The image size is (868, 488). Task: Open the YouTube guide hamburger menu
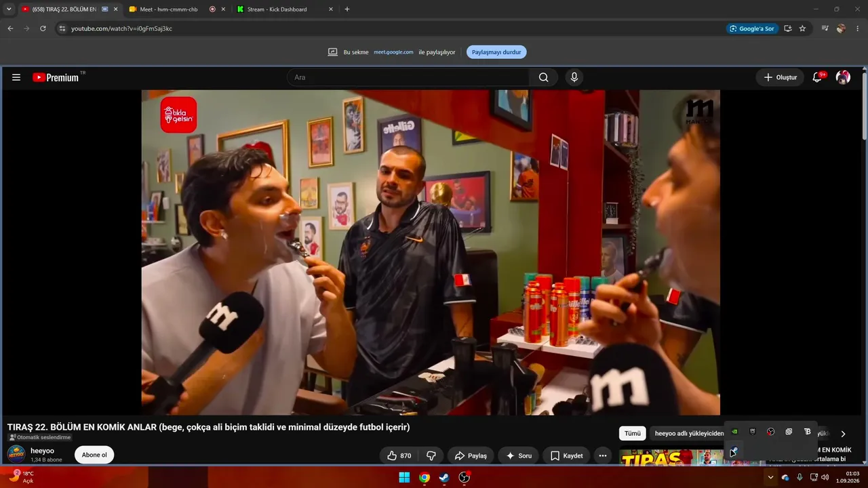click(x=16, y=77)
